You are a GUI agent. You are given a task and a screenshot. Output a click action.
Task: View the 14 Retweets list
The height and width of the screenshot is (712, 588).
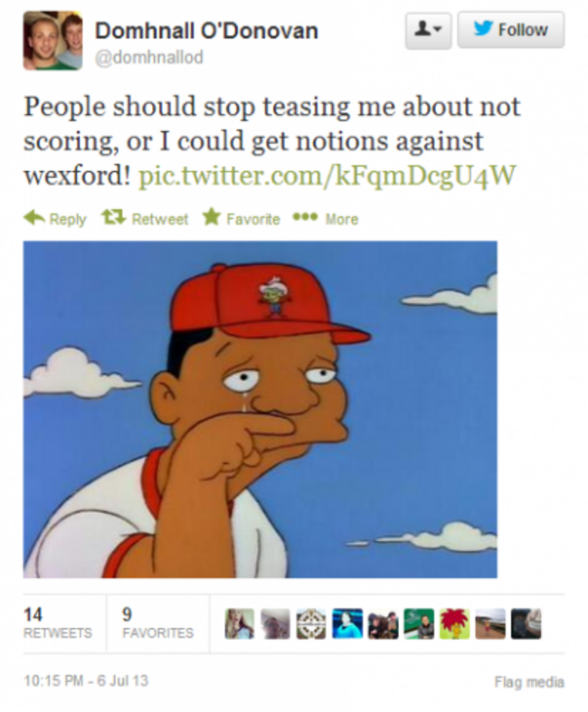coord(58,622)
